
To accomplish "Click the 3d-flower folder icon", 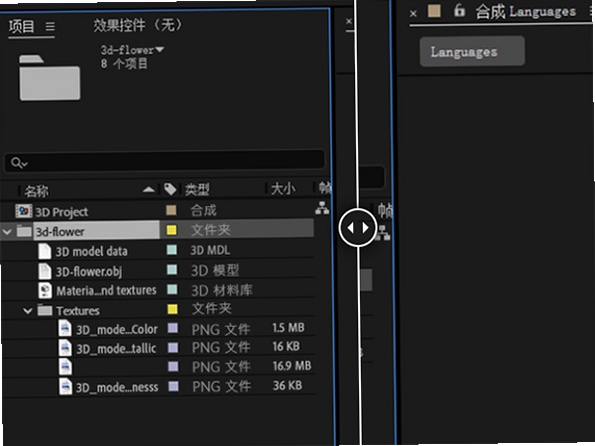I will (24, 231).
